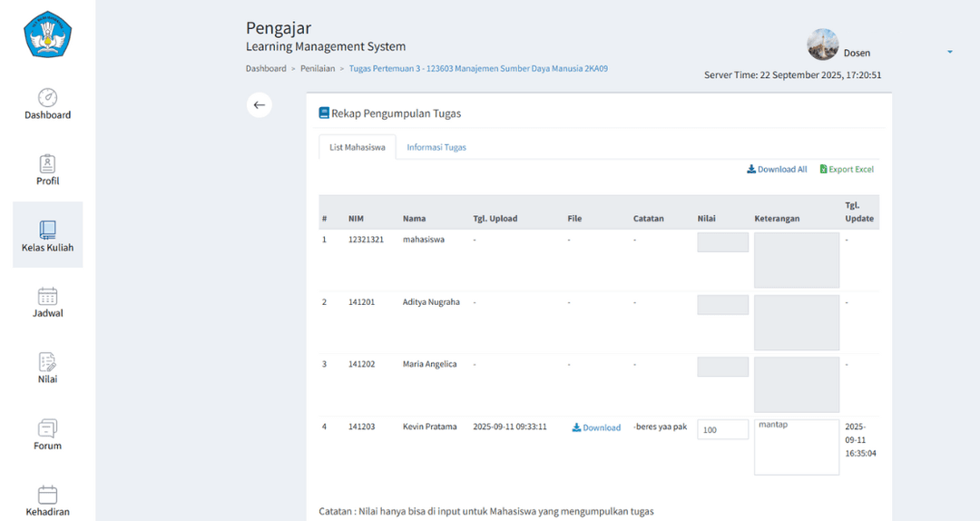Image resolution: width=980 pixels, height=521 pixels.
Task: Click the Kemendikbud logo at top-left
Action: pos(47,34)
